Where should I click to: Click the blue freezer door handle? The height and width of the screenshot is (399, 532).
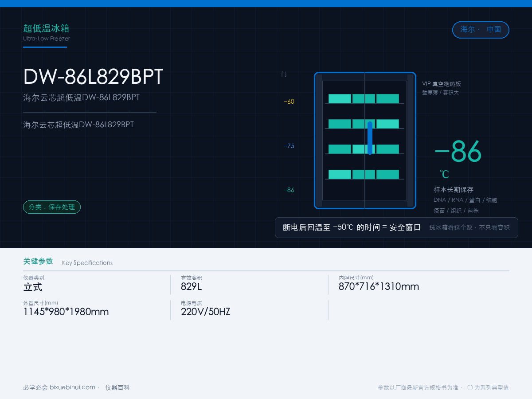pyautogui.click(x=370, y=138)
